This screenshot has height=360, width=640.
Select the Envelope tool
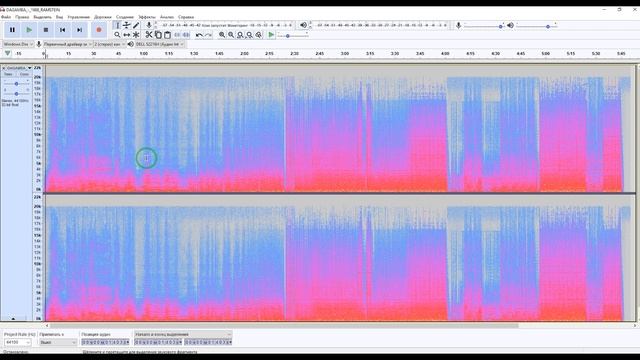[x=127, y=25]
